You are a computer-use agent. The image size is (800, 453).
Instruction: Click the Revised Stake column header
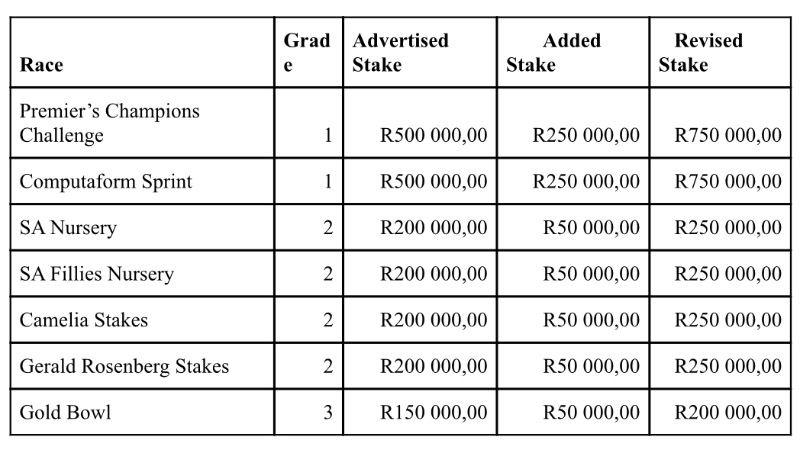pos(700,53)
